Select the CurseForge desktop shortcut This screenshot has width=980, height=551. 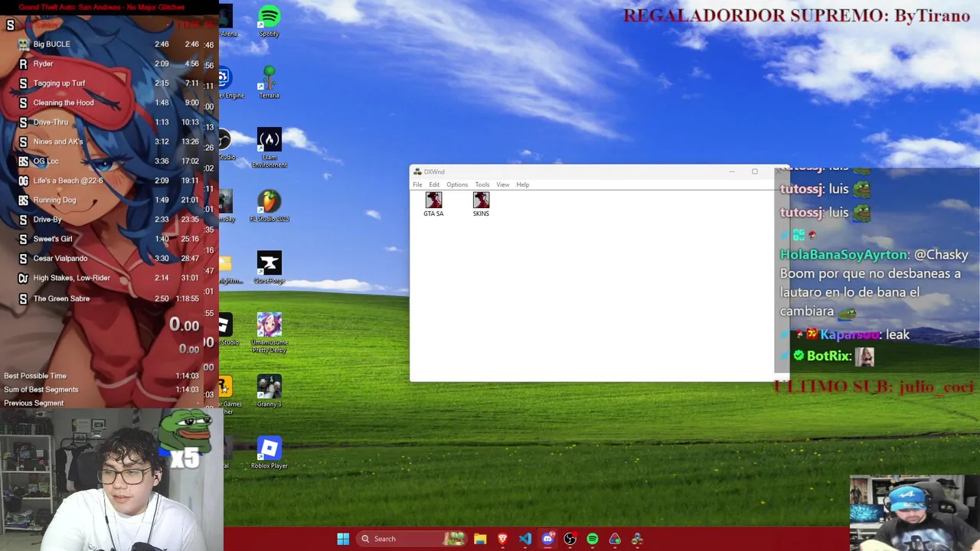[x=269, y=268]
